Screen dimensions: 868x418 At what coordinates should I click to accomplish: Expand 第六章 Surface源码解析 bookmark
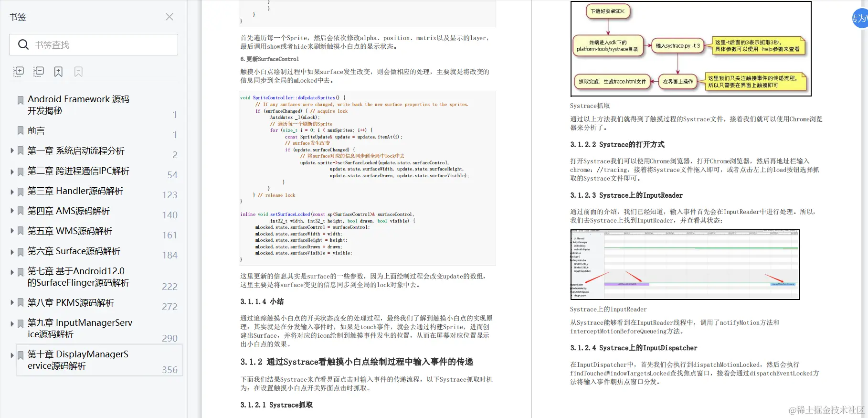pyautogui.click(x=12, y=251)
